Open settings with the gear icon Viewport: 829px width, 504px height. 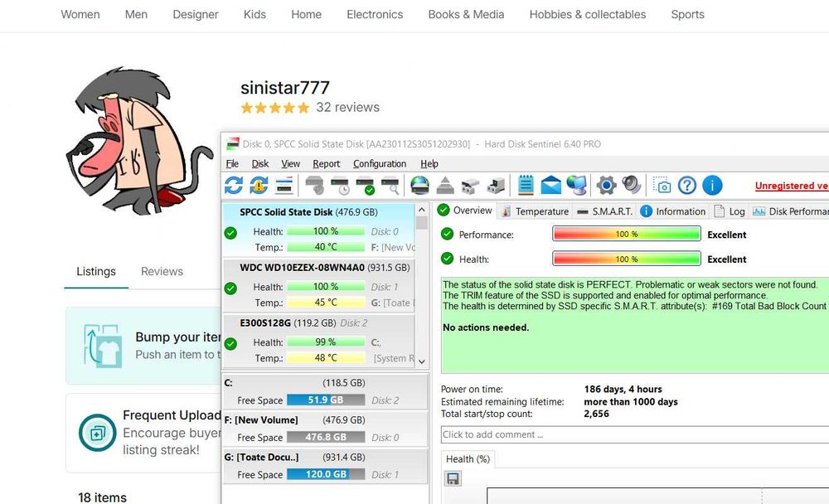tap(607, 186)
